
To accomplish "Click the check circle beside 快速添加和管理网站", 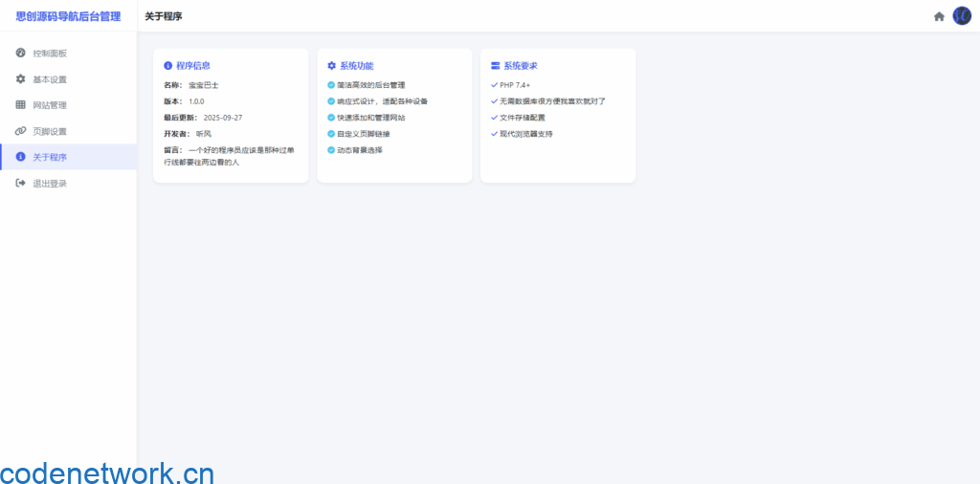I will coord(331,118).
